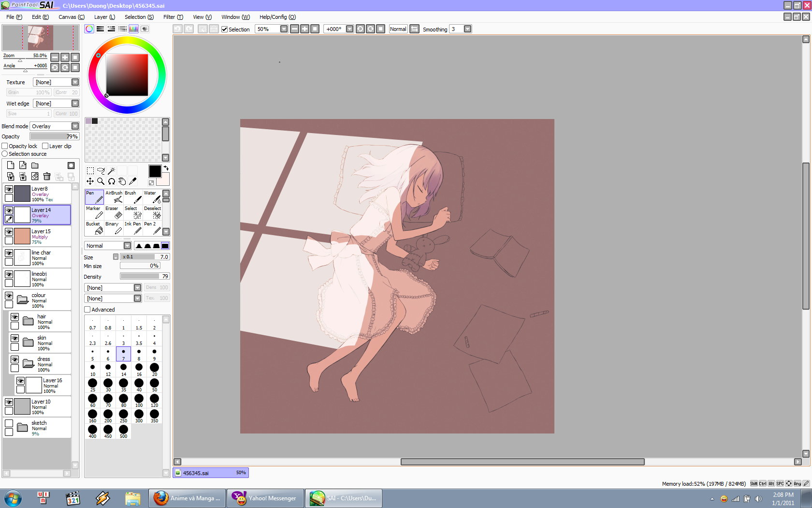Pick the eyedropper color picker tool
Image resolution: width=812 pixels, height=508 pixels.
[x=132, y=181]
